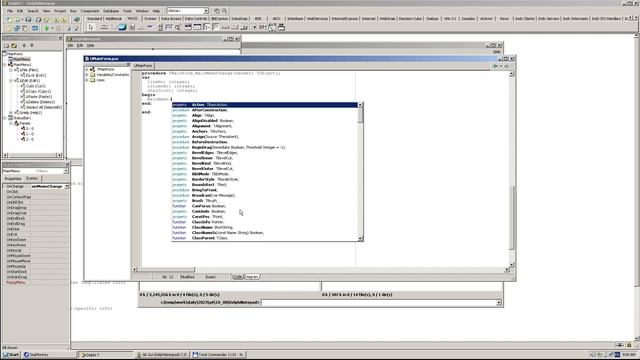Screen dimensions: 640x360
Task: Select panel '0 - 0' in Object TreeView
Action: (30, 129)
